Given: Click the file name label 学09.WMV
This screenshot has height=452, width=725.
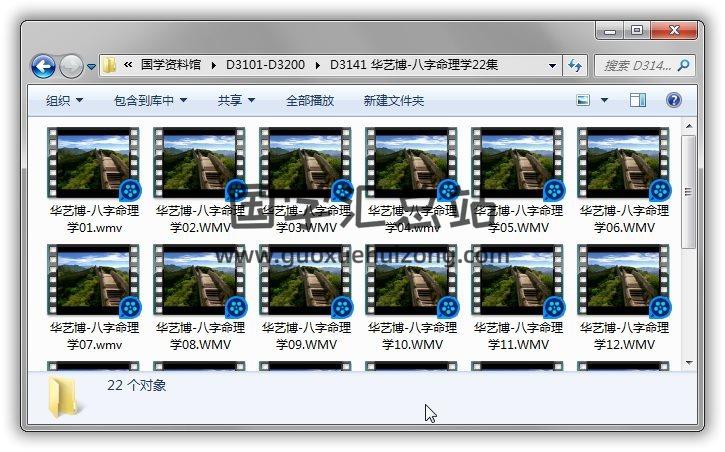Looking at the screenshot, I should click(x=306, y=344).
